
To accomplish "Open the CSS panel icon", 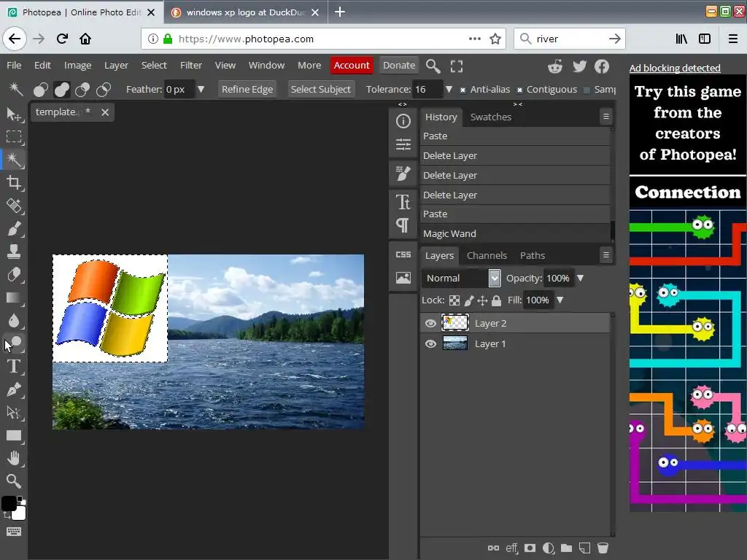I will coord(403,254).
